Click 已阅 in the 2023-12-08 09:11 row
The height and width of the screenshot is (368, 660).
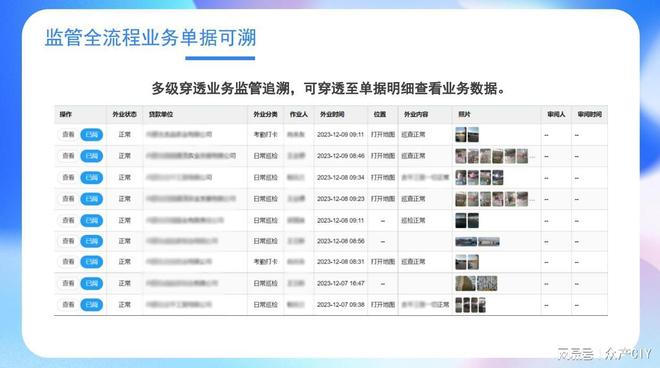(92, 220)
